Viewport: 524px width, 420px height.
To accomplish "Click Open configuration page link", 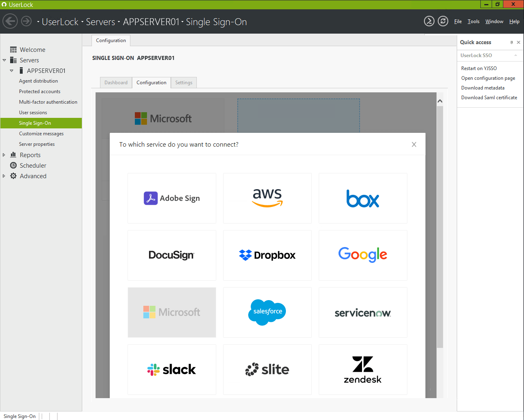I will pos(488,78).
